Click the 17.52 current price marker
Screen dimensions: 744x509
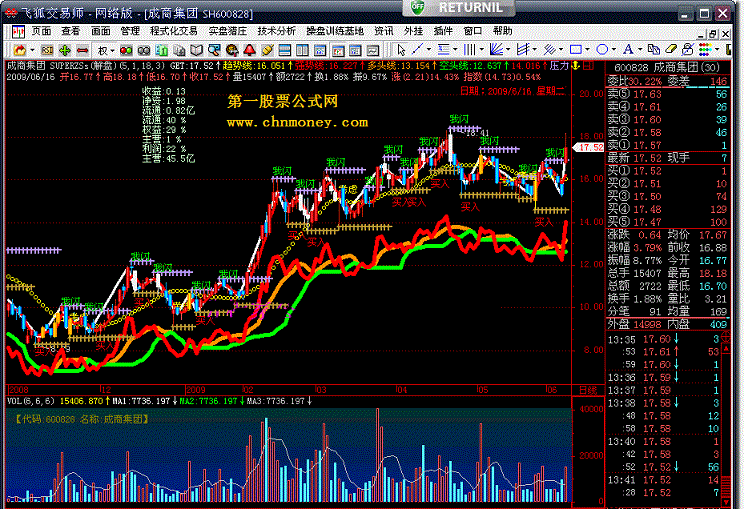pos(589,148)
